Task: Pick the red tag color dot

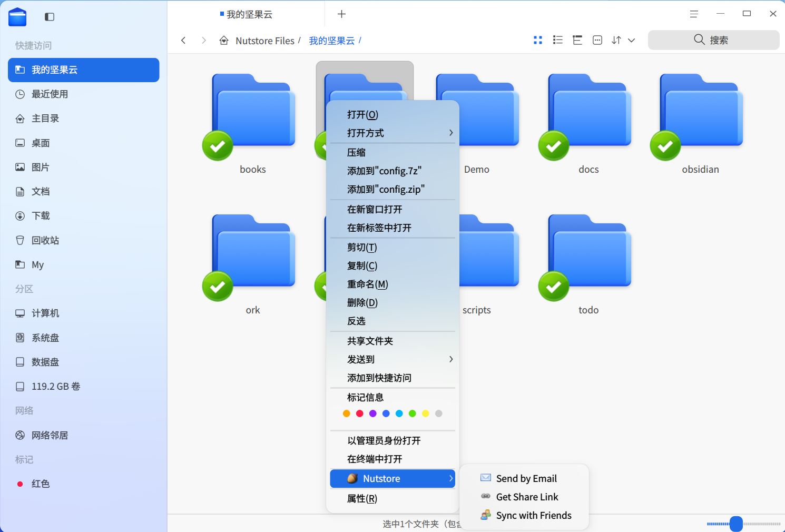Action: click(359, 413)
